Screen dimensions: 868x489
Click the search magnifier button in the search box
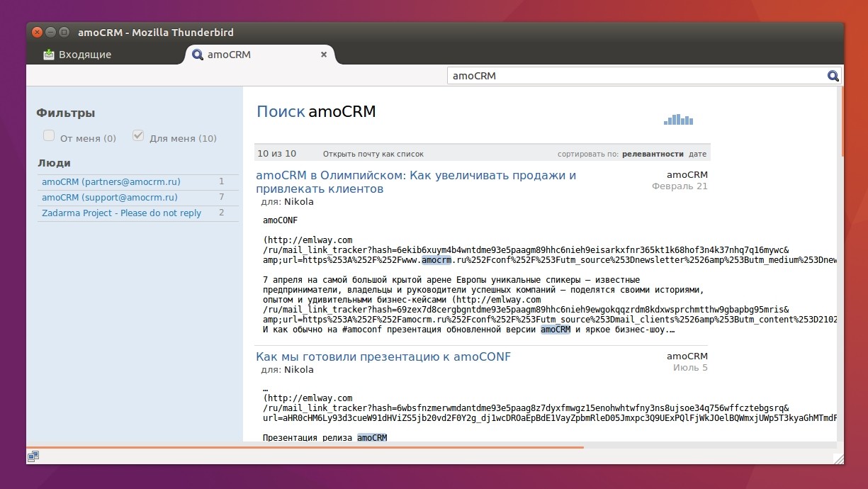click(x=833, y=76)
